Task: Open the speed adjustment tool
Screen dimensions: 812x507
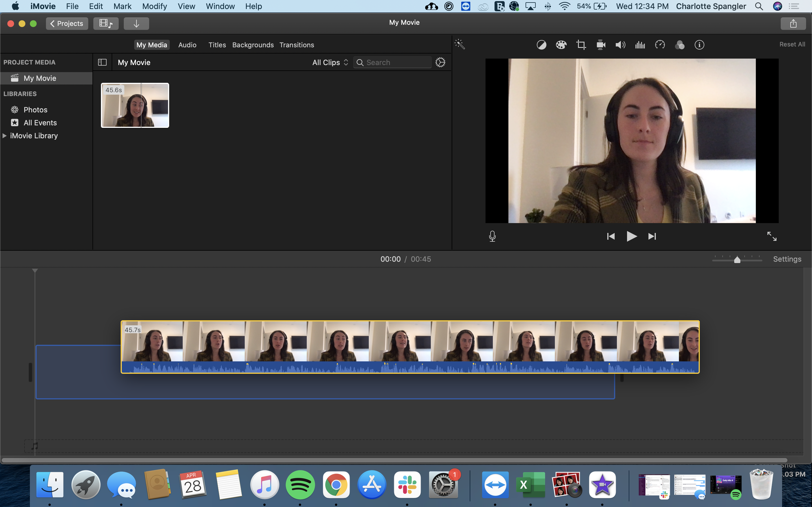Action: (x=660, y=45)
